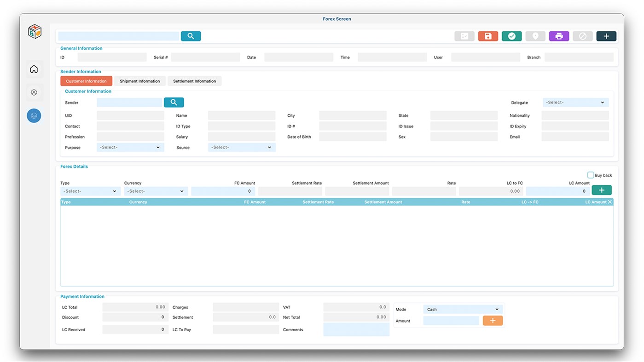Save the forex transaction with the floppy icon

(x=488, y=36)
